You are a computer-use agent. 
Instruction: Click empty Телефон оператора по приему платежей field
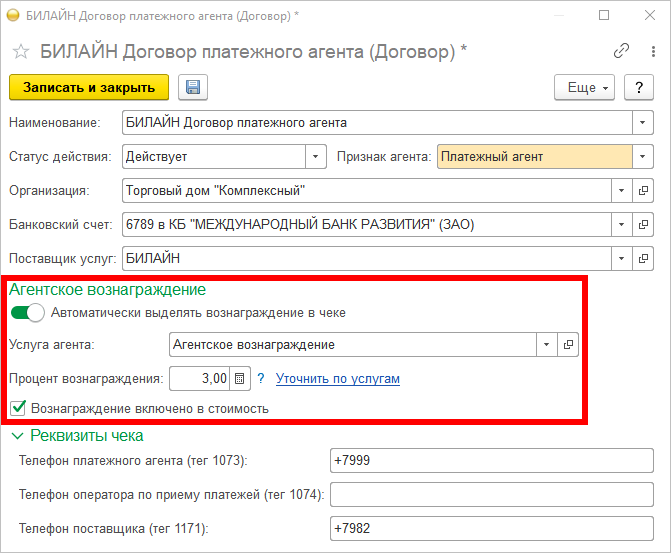pos(492,495)
